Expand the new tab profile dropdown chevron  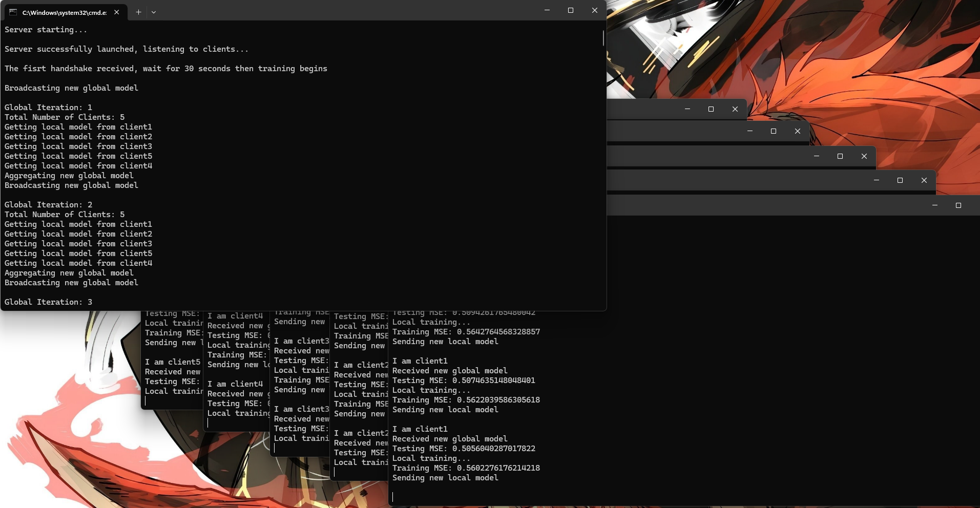[154, 12]
